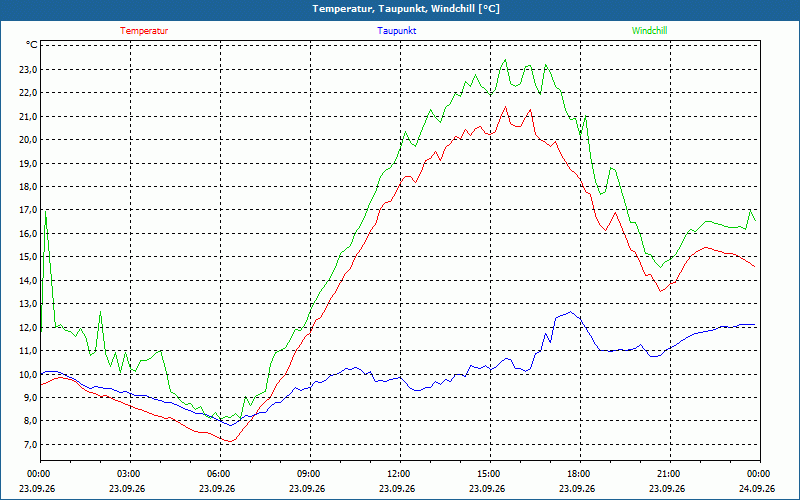
Task: Click the '19,0' y-axis value
Action: pyautogui.click(x=28, y=163)
